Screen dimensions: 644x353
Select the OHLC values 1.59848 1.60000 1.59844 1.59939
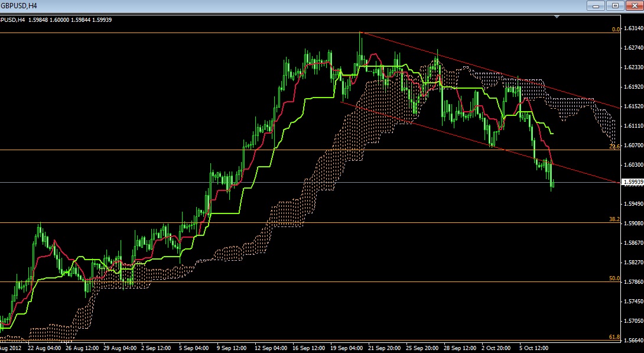pos(70,20)
